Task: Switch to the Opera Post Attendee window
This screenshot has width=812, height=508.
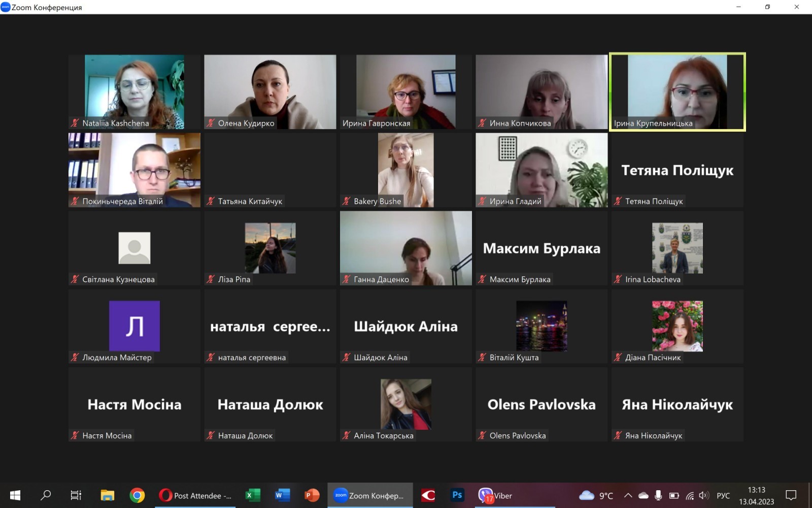Action: coord(195,495)
